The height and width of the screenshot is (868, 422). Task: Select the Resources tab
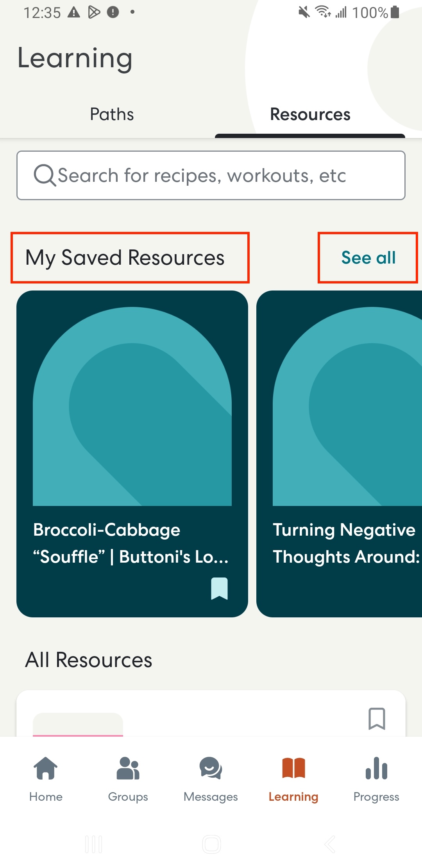[310, 114]
